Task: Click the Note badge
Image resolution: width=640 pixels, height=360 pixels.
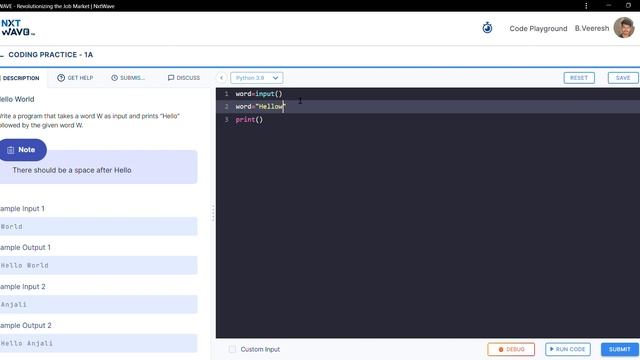Action: pyautogui.click(x=22, y=150)
